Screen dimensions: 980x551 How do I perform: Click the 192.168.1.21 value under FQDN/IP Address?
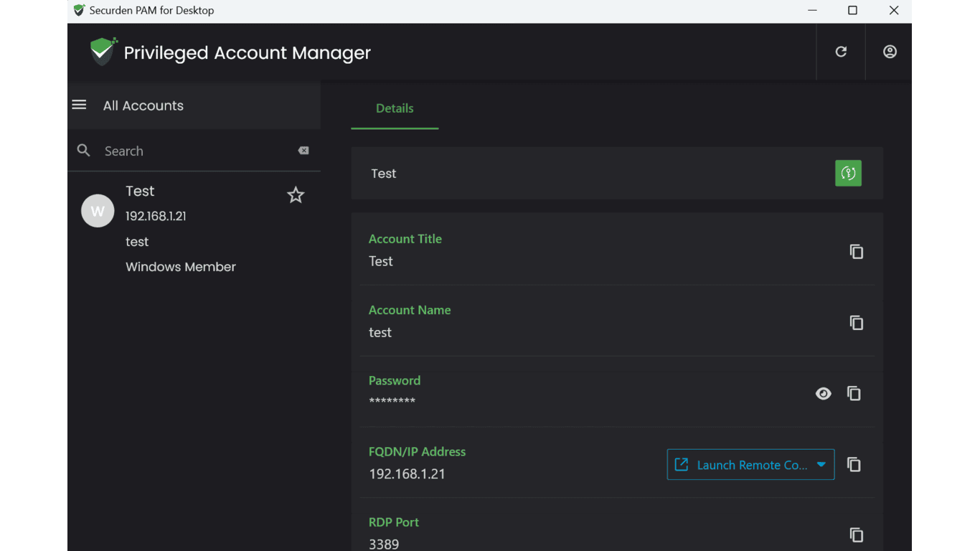[x=407, y=474]
